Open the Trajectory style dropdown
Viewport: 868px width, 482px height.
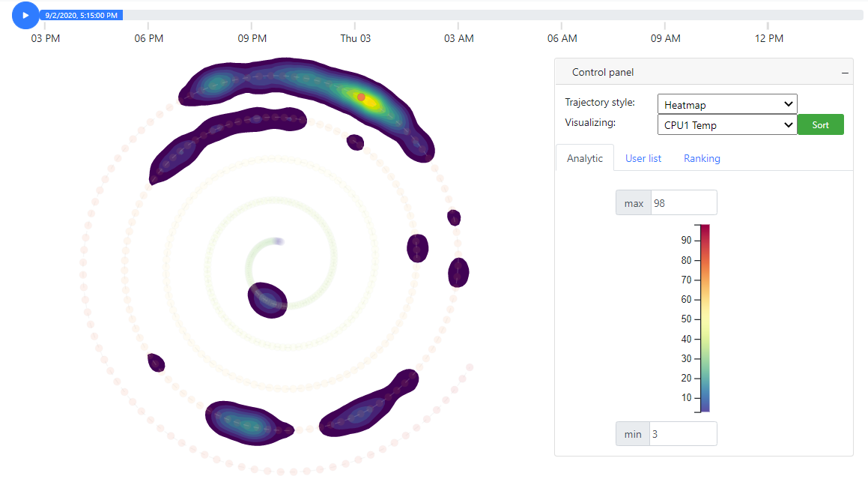(x=726, y=103)
